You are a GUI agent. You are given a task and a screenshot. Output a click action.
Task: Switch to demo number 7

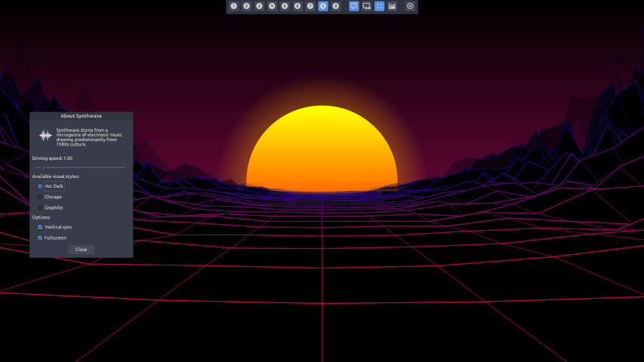[x=310, y=6]
